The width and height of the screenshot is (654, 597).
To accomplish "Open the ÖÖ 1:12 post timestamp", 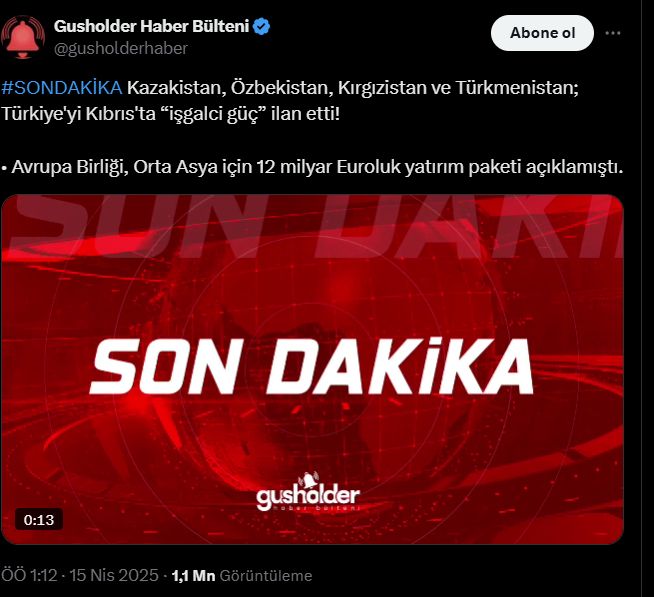I will click(29, 575).
